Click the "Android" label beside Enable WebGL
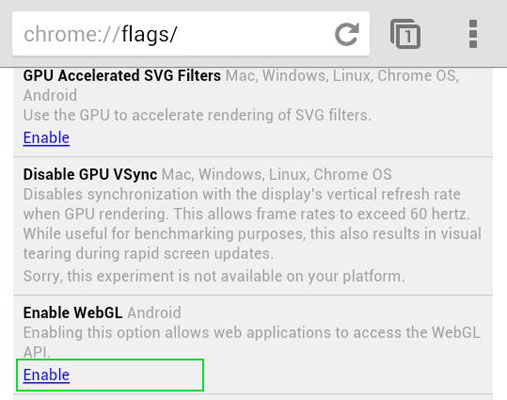The width and height of the screenshot is (507, 400). 154,313
